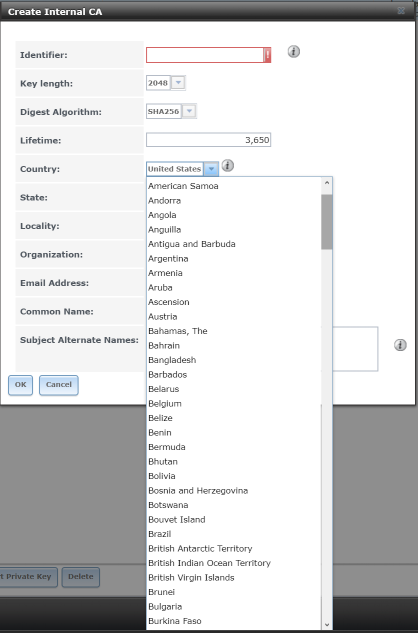418x633 pixels.
Task: Collapse the Country dropdown arrow
Action: (x=211, y=169)
